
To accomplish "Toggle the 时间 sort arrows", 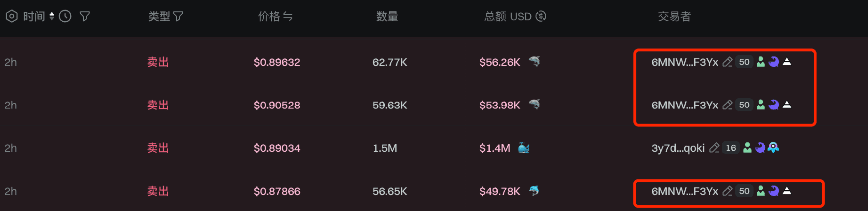I will tap(52, 16).
